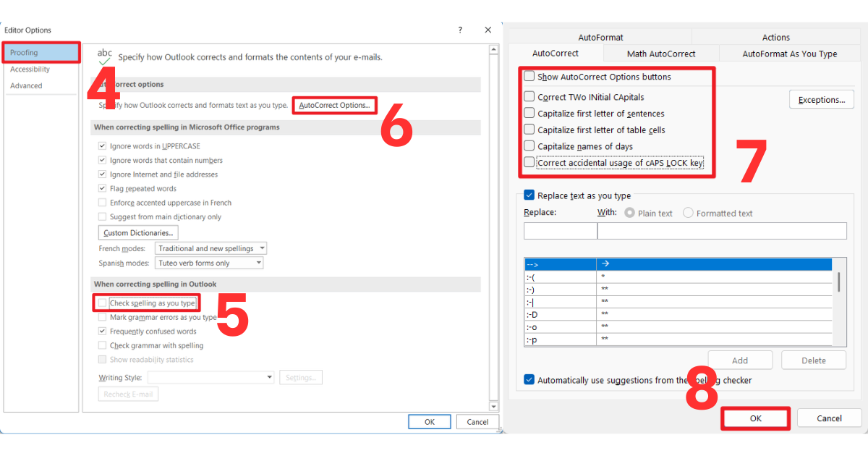Viewport: 868px width, 456px height.
Task: Open AutoCorrect Options
Action: click(334, 105)
